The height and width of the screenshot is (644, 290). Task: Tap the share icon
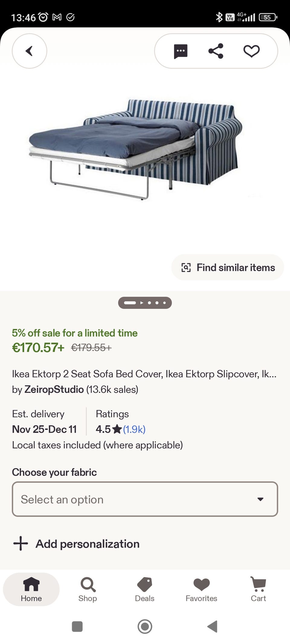(x=216, y=51)
